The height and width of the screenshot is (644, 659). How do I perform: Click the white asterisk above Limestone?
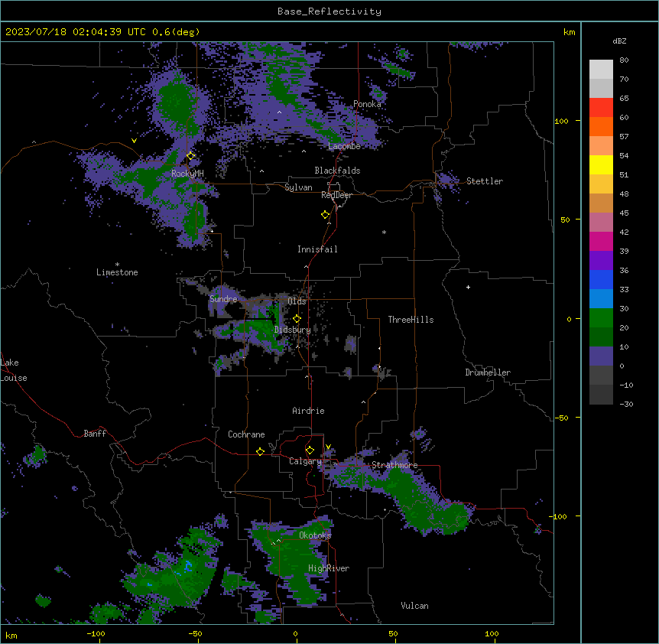[117, 265]
